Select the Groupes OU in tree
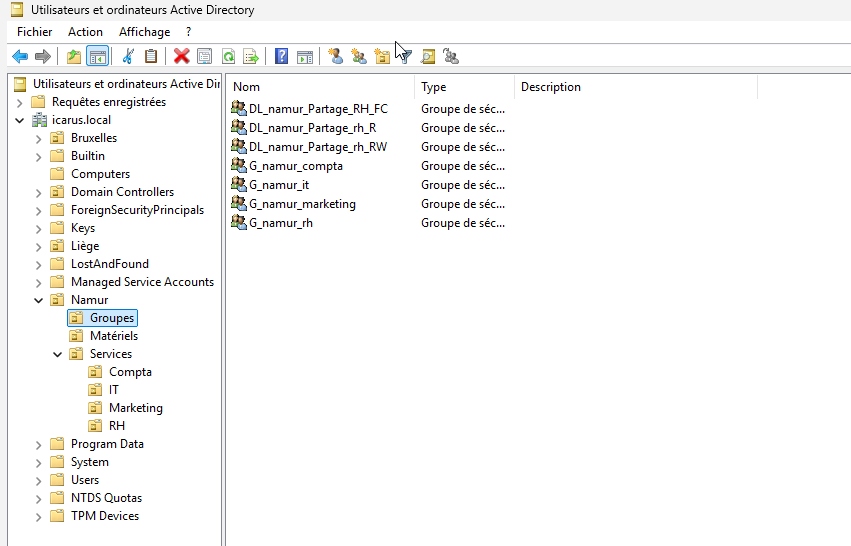This screenshot has height=546, width=851. [112, 318]
